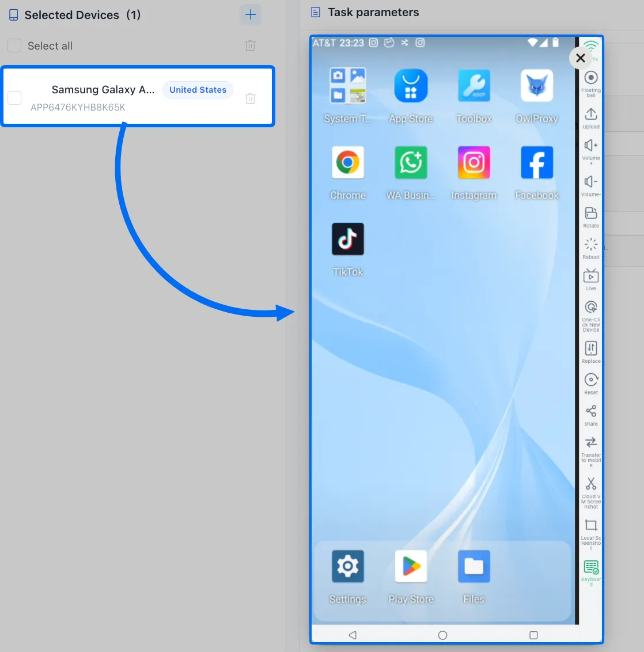The width and height of the screenshot is (644, 652).
Task: Enable the Floating ball option
Action: pyautogui.click(x=591, y=84)
